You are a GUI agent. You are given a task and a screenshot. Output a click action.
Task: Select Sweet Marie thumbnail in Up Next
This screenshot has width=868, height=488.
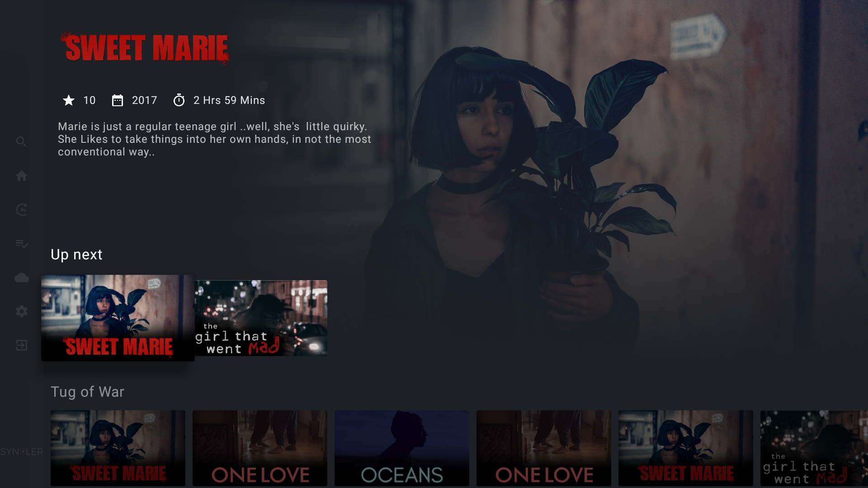click(118, 318)
